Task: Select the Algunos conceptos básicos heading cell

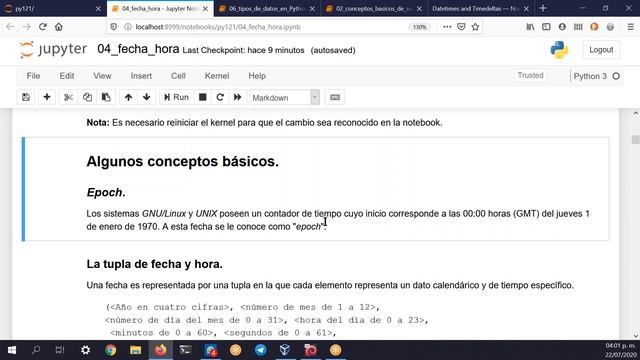Action: point(182,162)
